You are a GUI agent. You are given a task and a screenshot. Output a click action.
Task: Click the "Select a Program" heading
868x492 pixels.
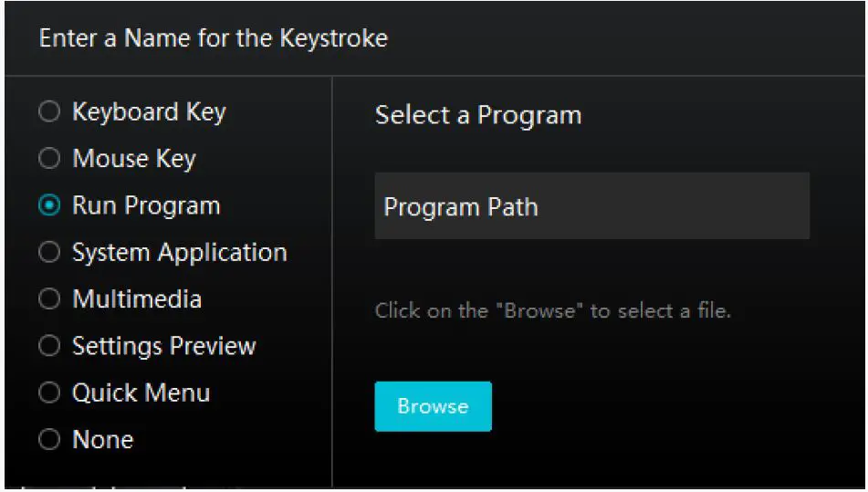478,116
